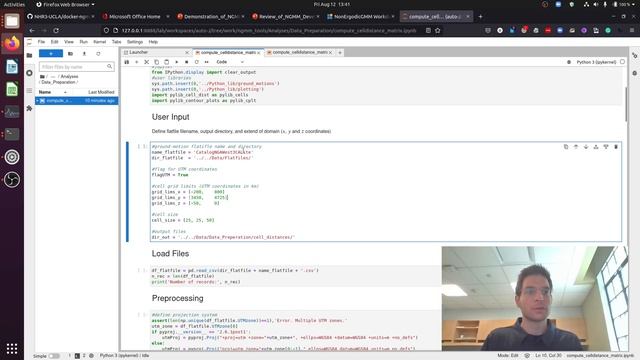Show Applications grid in the dock
Image resolution: width=640 pixels, height=360 pixels.
pyautogui.click(x=12, y=349)
